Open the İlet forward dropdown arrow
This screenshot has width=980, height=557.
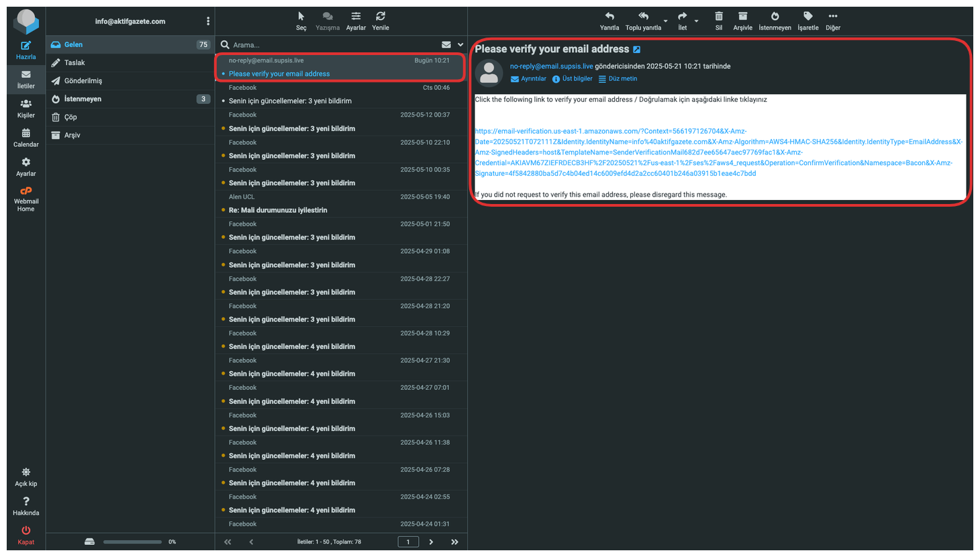[696, 21]
